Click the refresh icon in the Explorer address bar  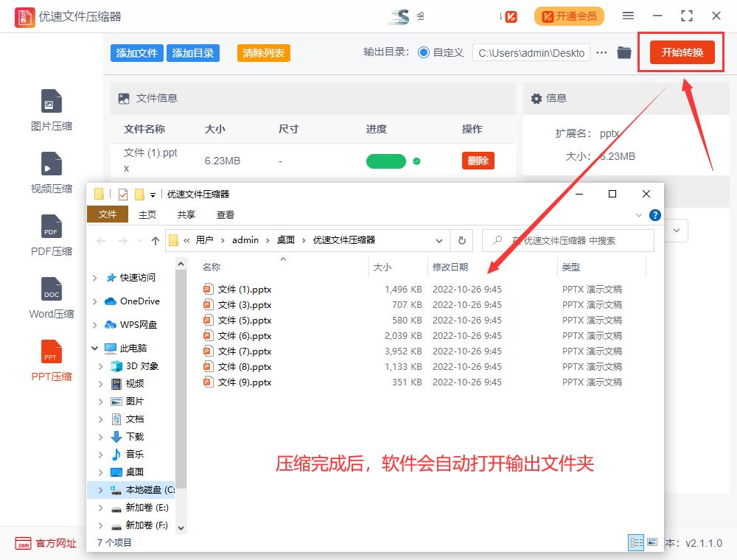click(462, 240)
